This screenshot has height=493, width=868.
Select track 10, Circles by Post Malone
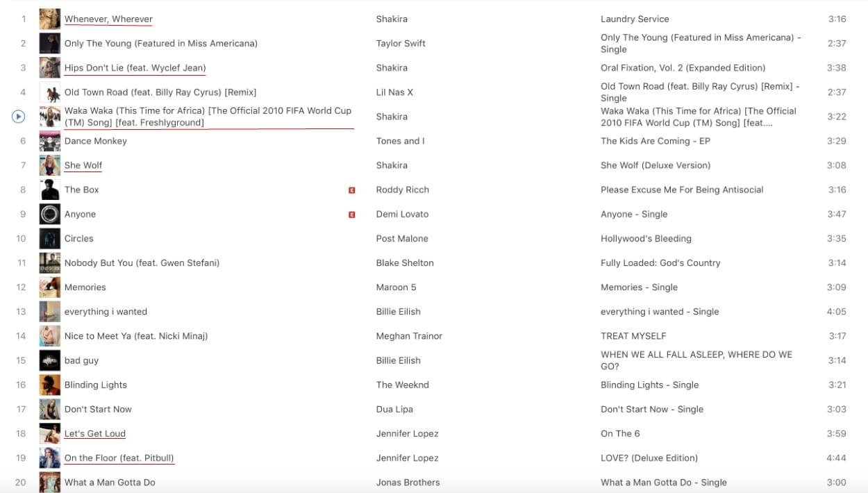[78, 238]
